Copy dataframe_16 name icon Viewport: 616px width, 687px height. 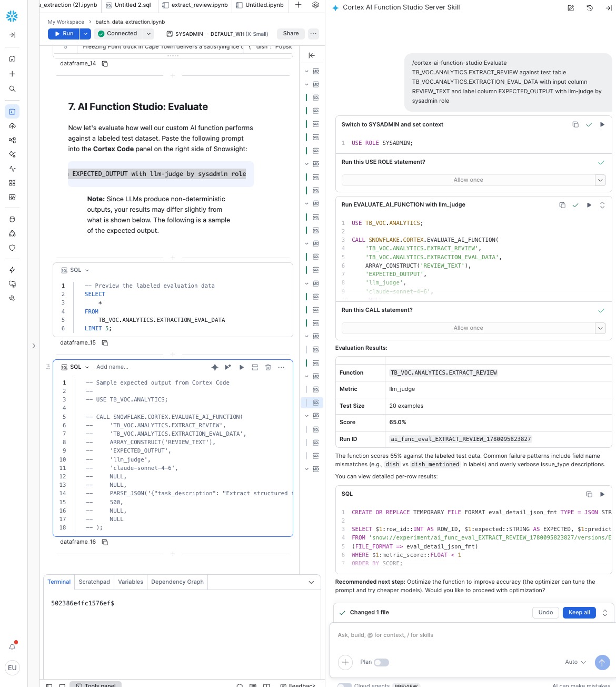[x=105, y=542]
